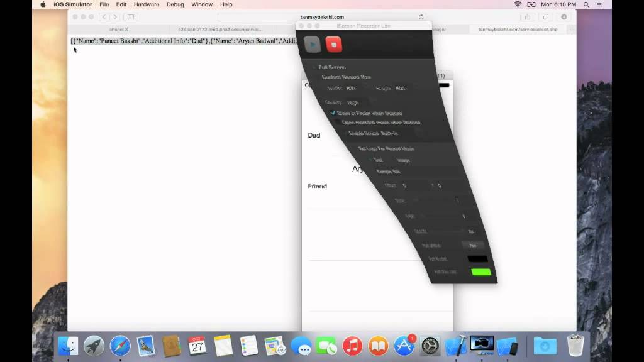This screenshot has width=644, height=362.
Task: Select the Full Screen recording option
Action: pos(314,67)
